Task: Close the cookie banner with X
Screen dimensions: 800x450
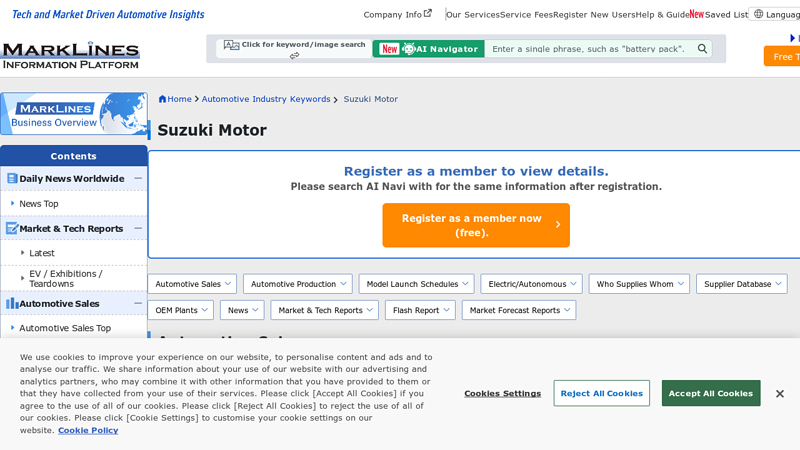Action: [779, 394]
